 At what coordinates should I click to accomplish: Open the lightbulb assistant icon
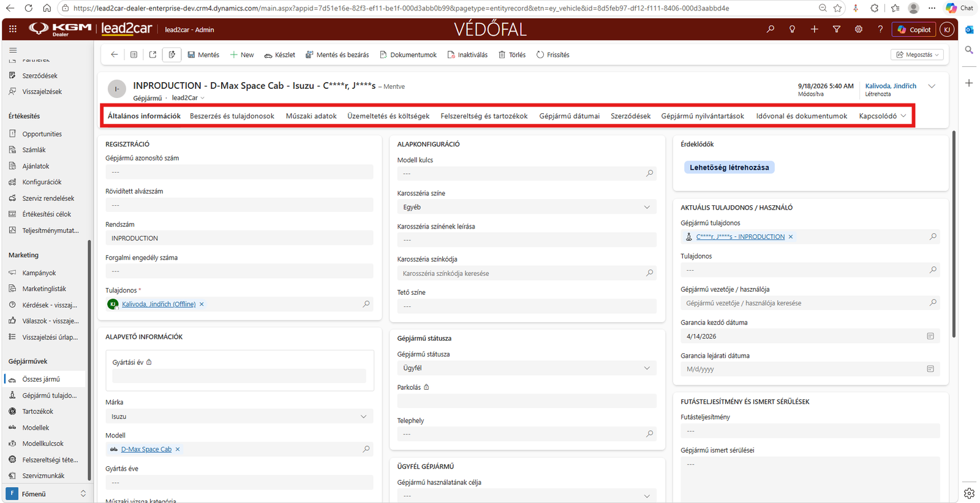pos(793,29)
